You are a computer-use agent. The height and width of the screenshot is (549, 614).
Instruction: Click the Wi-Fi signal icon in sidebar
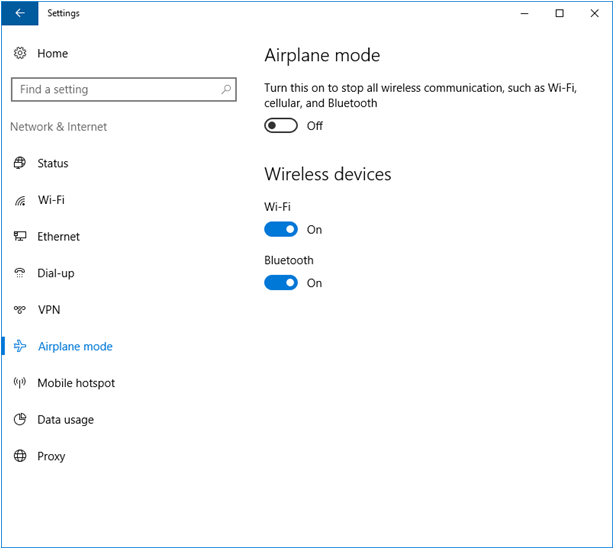[20, 200]
